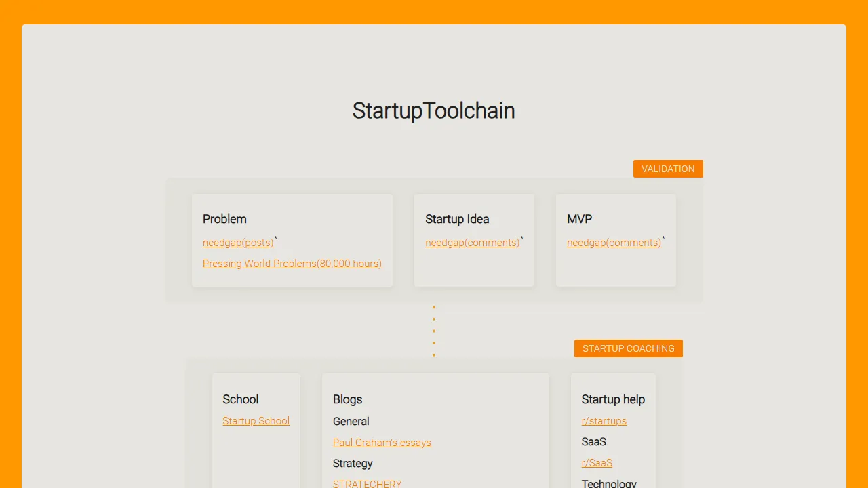Visit the r/startups subreddit link

pos(604,420)
